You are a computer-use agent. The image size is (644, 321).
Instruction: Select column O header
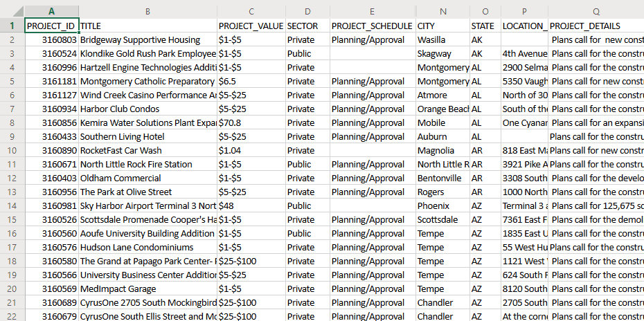coord(485,12)
